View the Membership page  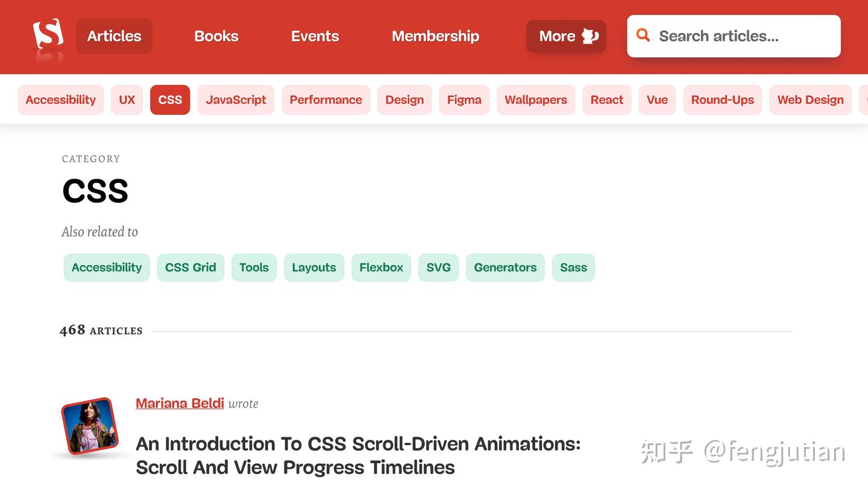435,36
